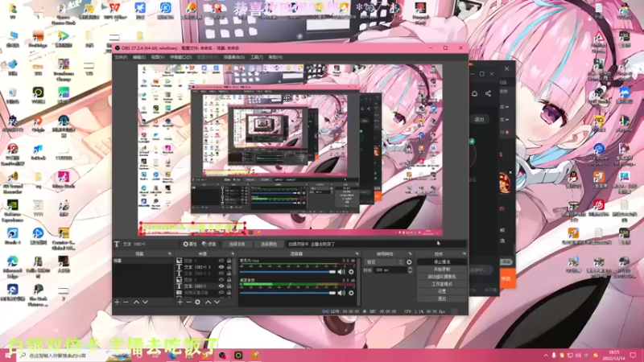Toggle visibility of 文本 (GDI+) 2 source
The width and height of the screenshot is (644, 362).
coord(221,273)
